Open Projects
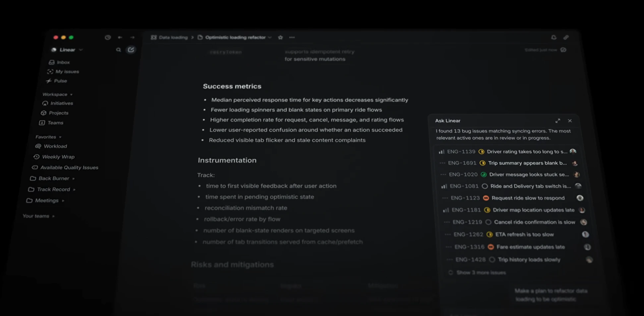Screen dimensions: 644x316 (55, 113)
